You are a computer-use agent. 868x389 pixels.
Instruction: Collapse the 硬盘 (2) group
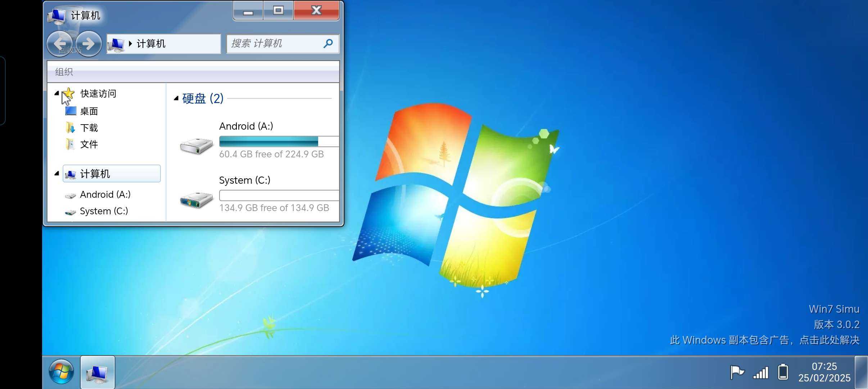tap(176, 98)
